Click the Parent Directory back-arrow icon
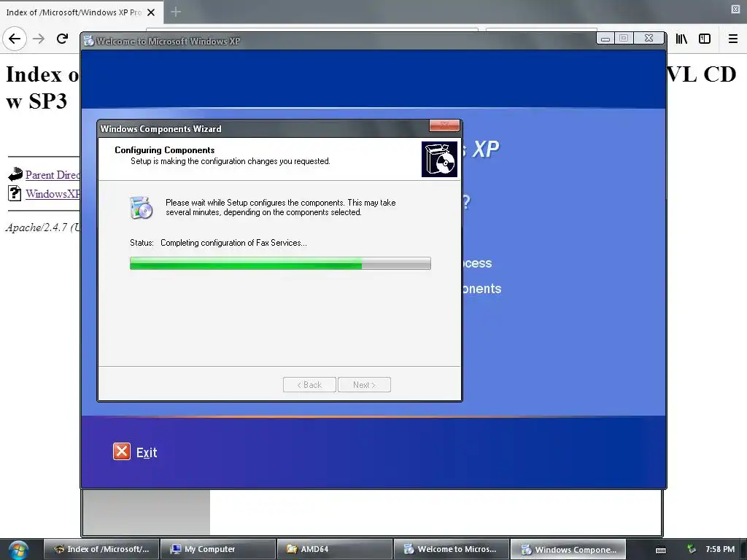 click(x=15, y=174)
